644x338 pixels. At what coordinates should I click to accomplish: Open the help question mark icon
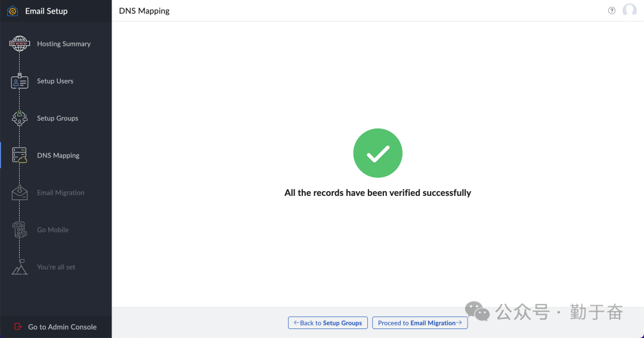612,11
